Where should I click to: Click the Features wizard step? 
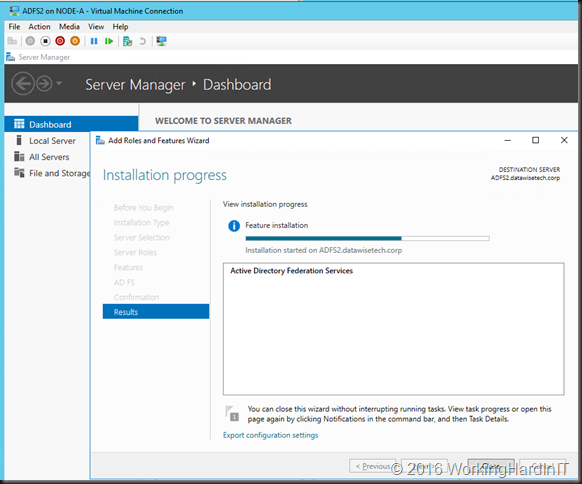pos(128,267)
